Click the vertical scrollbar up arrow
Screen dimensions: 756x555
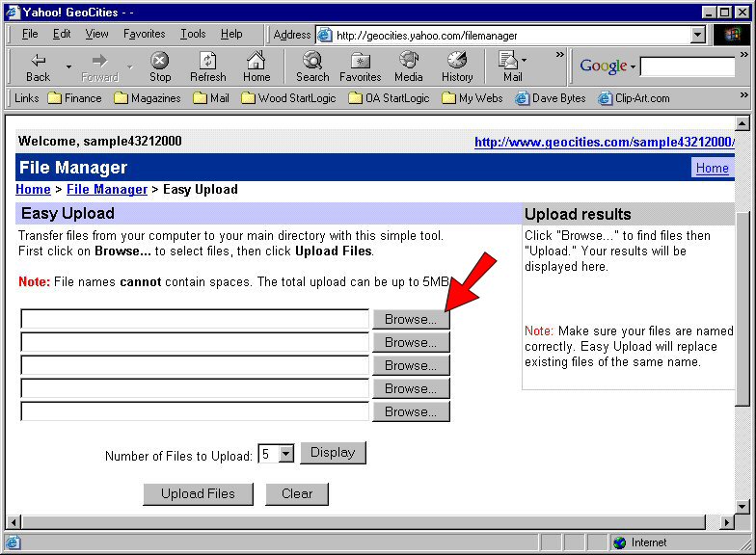coord(742,123)
